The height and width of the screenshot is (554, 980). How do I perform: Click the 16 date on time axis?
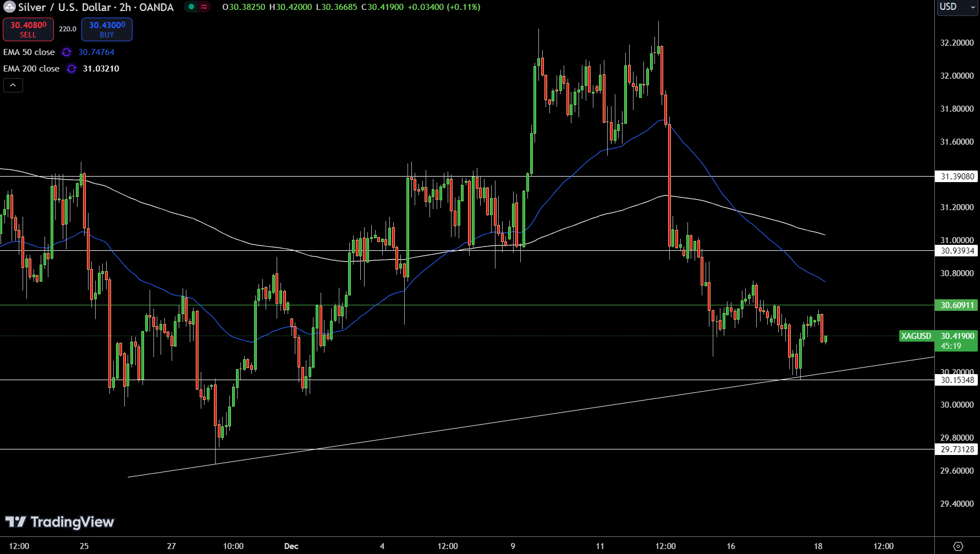[x=731, y=546]
